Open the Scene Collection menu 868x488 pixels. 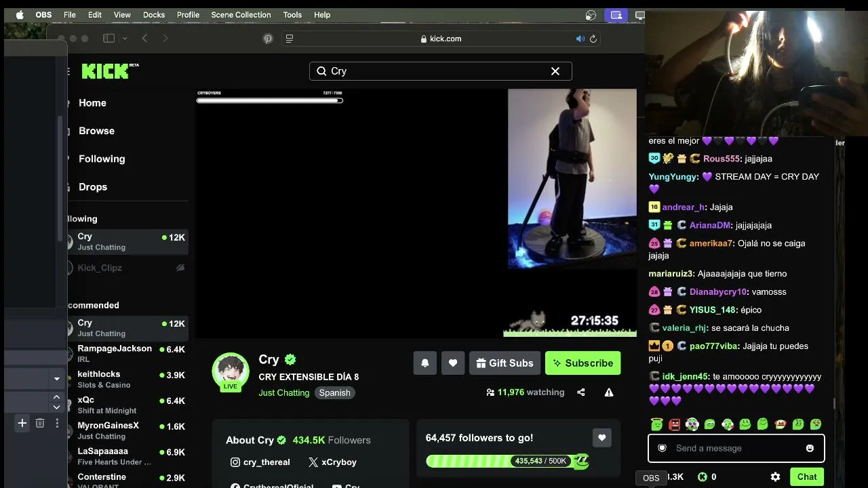[x=241, y=15]
